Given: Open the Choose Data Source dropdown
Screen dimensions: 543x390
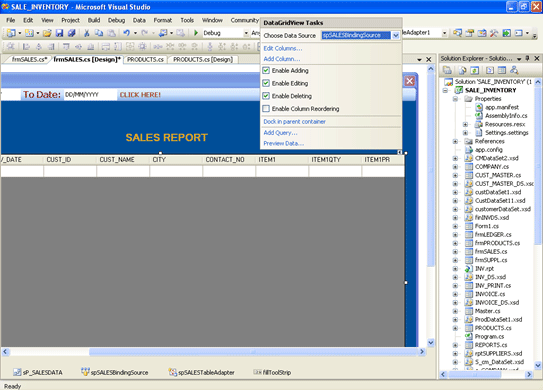Looking at the screenshot, I should coord(395,35).
